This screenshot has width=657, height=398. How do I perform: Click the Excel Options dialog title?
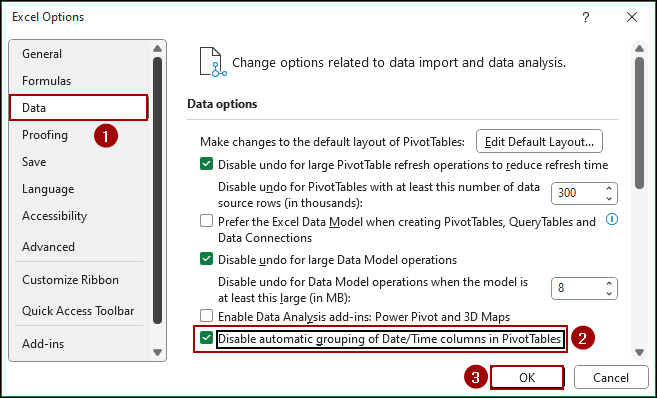pos(48,17)
